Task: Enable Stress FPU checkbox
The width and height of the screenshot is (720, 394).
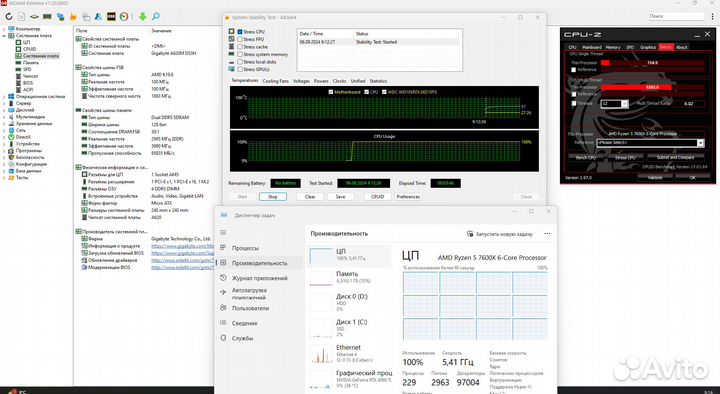Action: click(240, 39)
